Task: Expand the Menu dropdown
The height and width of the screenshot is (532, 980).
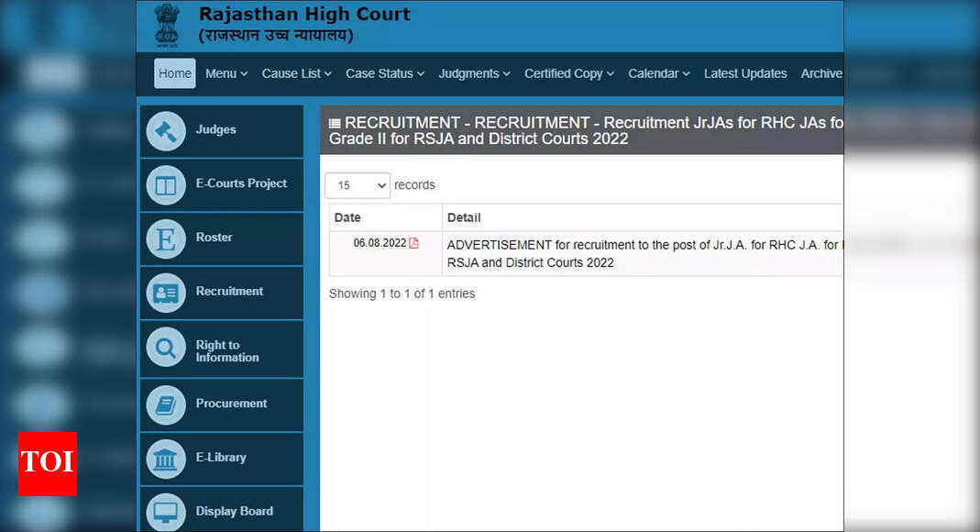Action: click(x=226, y=73)
